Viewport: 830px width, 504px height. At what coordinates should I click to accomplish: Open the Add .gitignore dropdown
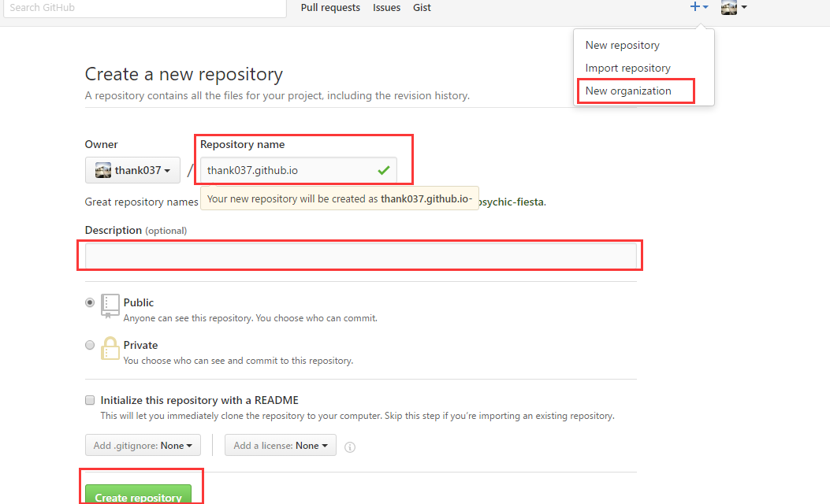(143, 445)
